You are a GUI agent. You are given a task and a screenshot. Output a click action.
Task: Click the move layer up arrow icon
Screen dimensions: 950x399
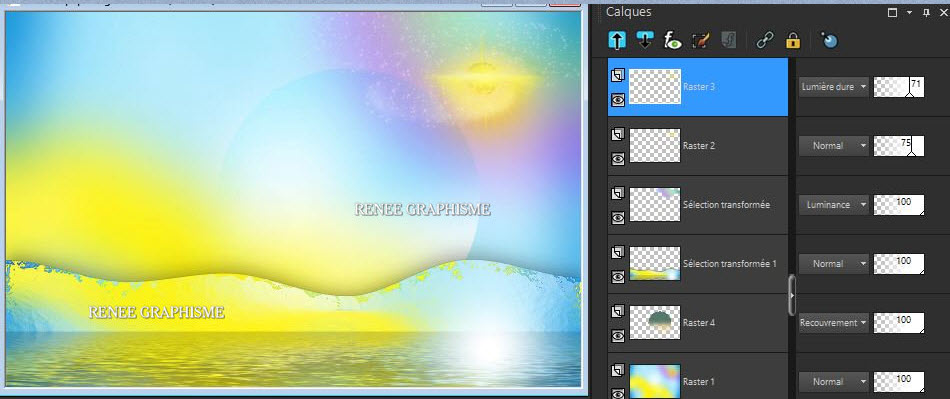click(x=617, y=41)
